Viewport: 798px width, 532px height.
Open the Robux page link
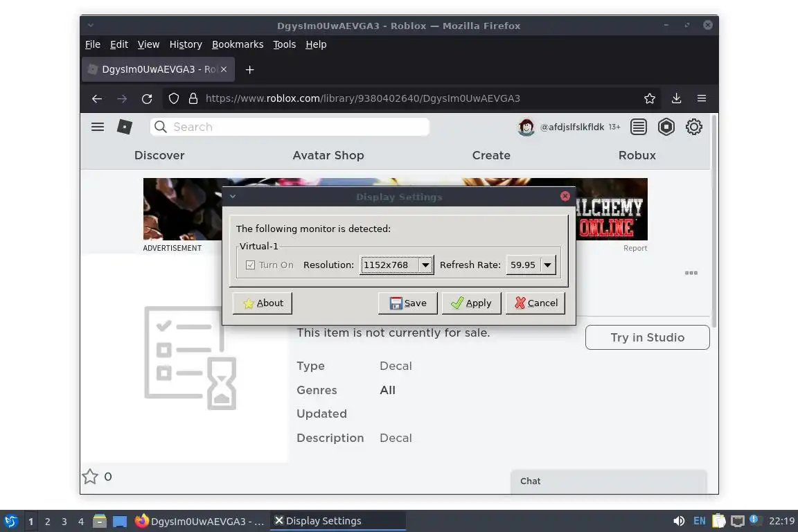pos(637,155)
